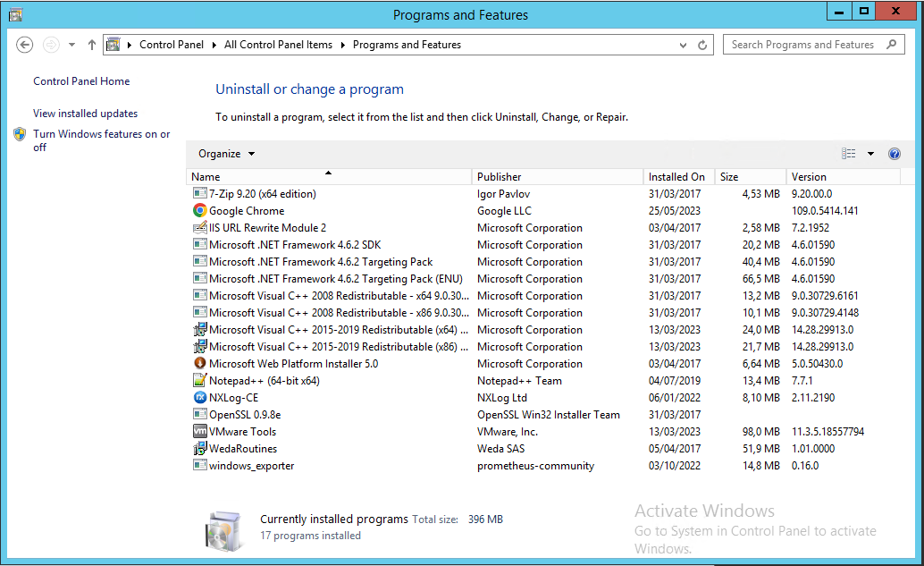924x566 pixels.
Task: Click the Weda SAS publisher cell
Action: pyautogui.click(x=501, y=449)
